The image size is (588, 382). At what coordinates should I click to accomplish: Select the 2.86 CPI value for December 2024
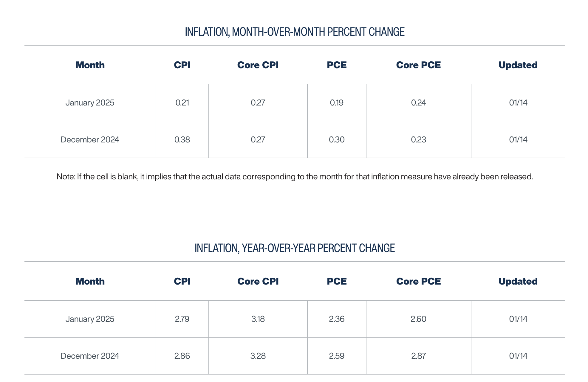click(182, 356)
